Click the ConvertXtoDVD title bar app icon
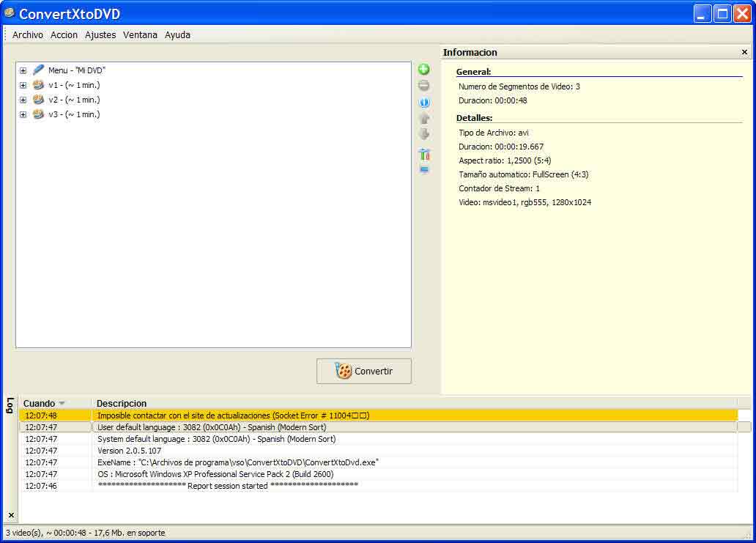The image size is (756, 543). [x=10, y=12]
